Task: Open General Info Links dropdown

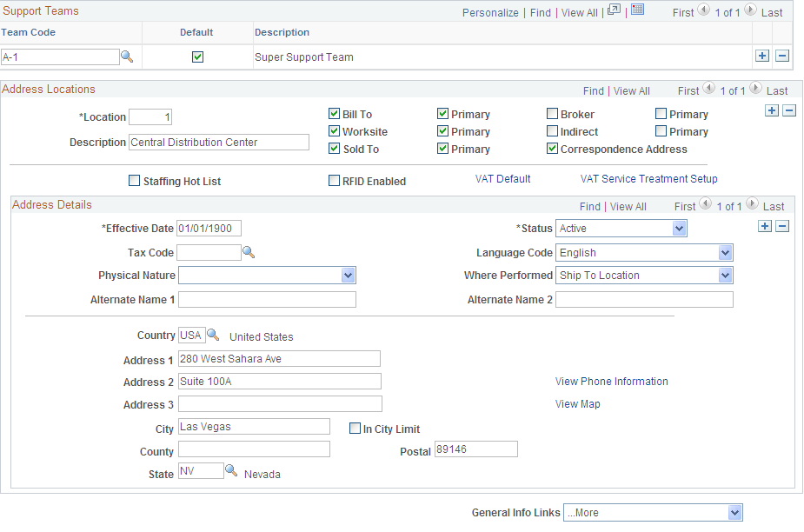Action: pyautogui.click(x=653, y=513)
